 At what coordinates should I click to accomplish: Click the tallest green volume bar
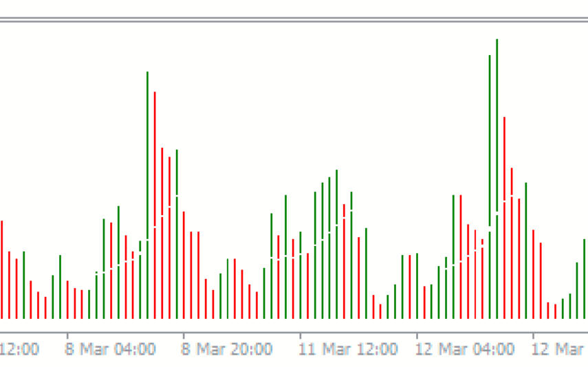pos(497,179)
